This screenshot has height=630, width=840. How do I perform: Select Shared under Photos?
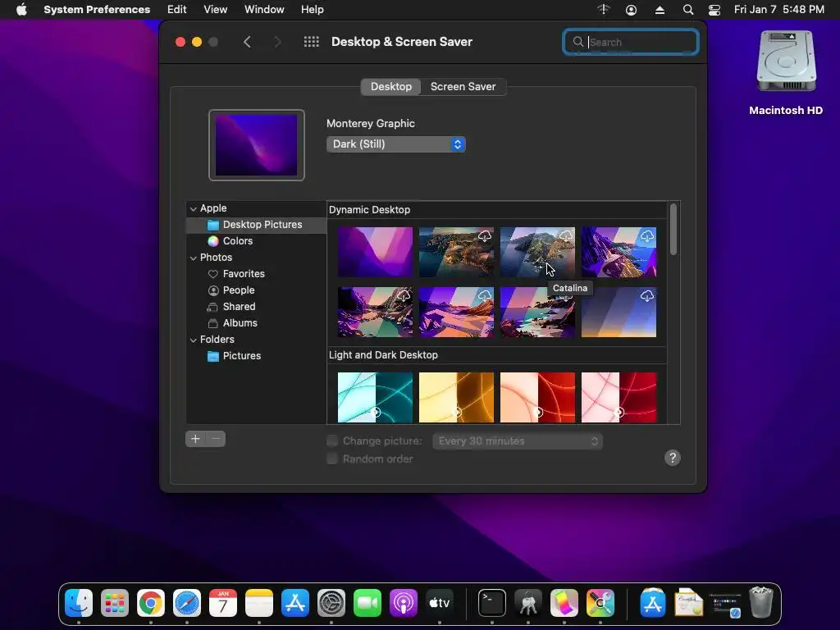coord(256,307)
